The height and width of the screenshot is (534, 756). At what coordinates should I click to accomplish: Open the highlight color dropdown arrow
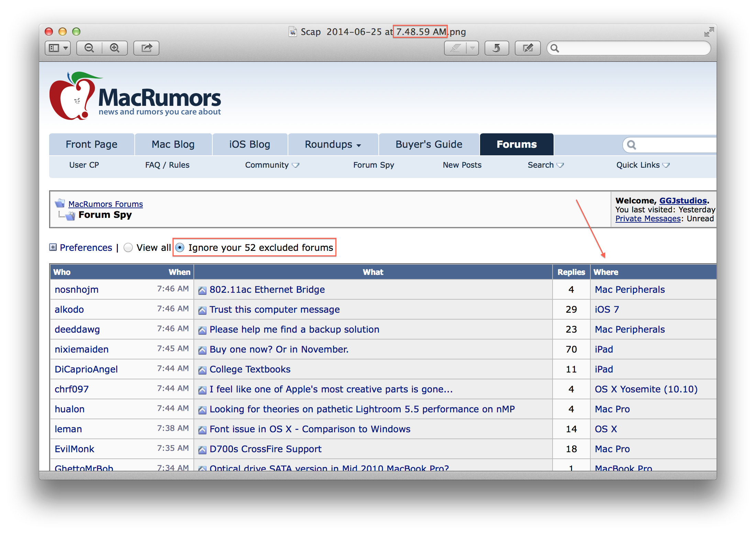point(472,48)
